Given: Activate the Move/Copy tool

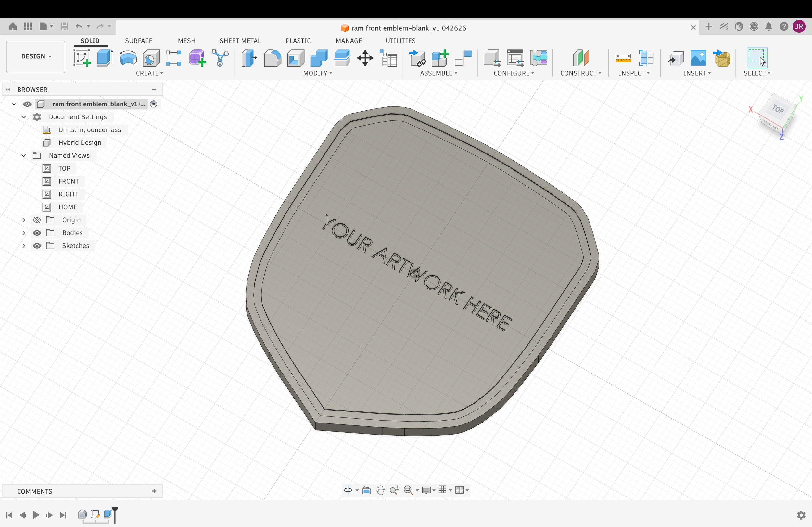Looking at the screenshot, I should (365, 58).
